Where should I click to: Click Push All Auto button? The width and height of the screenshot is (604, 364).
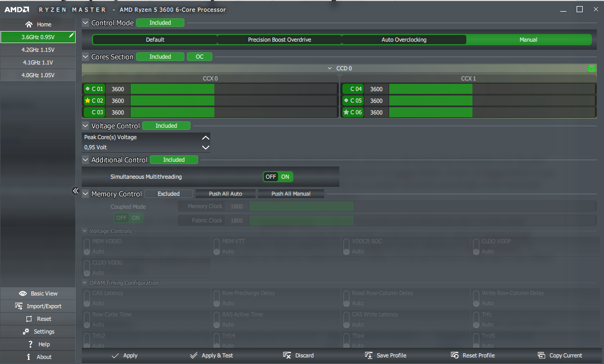(x=226, y=194)
